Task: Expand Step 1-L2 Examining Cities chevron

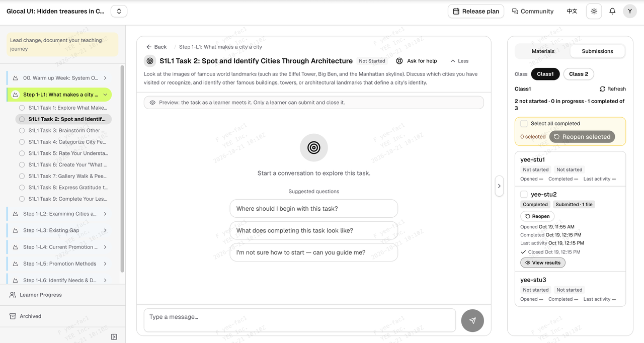Action: [x=105, y=214]
